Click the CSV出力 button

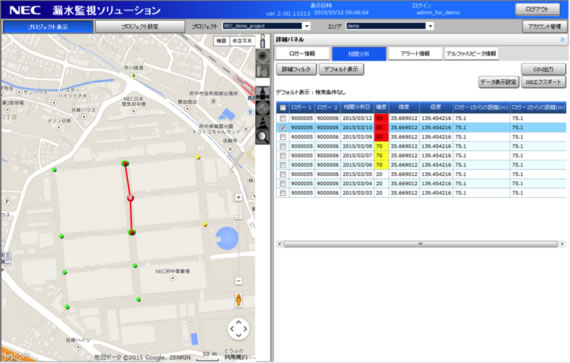click(x=543, y=69)
